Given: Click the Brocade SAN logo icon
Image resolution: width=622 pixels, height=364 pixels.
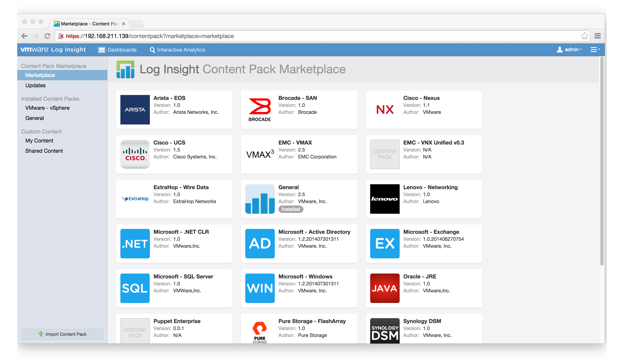Looking at the screenshot, I should click(260, 110).
